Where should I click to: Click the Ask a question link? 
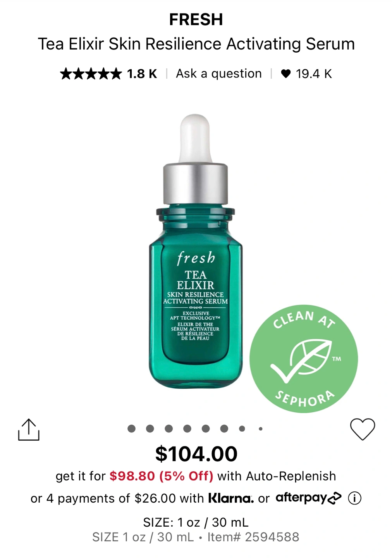pyautogui.click(x=219, y=74)
